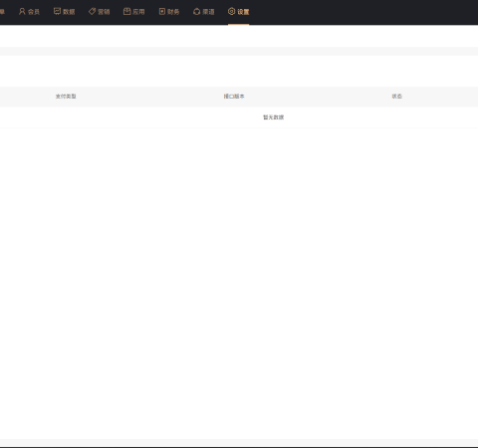Click the 应用 box icon
Viewport: 478px width, 448px height.
126,11
